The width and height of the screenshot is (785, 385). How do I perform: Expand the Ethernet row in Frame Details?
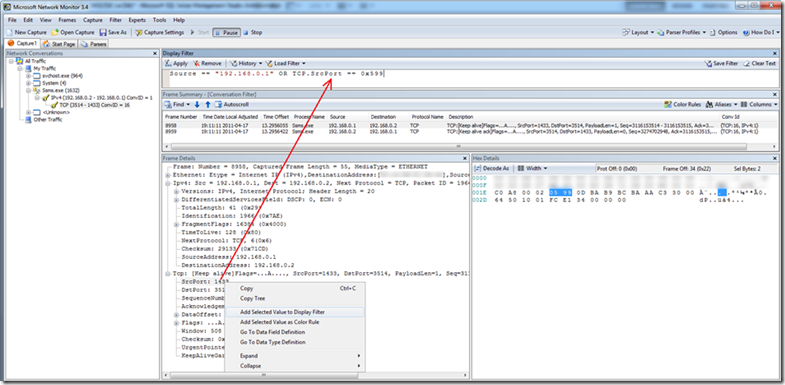tap(168, 175)
